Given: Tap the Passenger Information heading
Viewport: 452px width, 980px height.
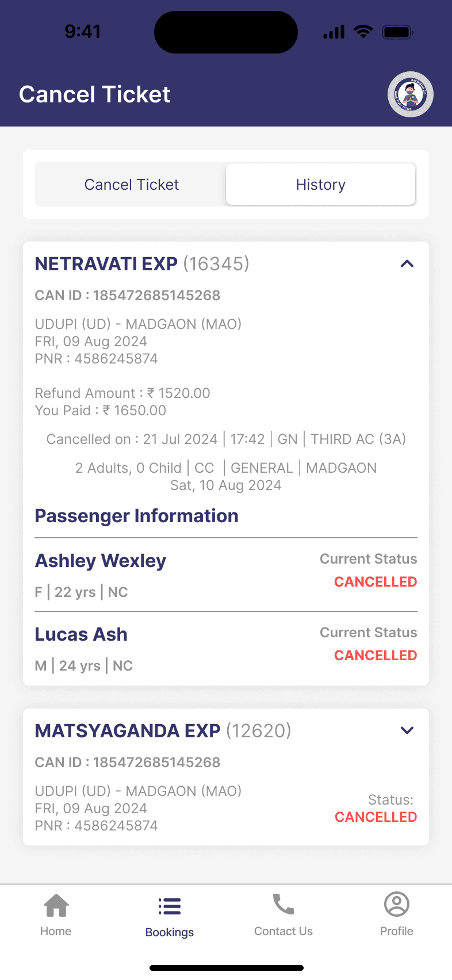Looking at the screenshot, I should point(136,516).
